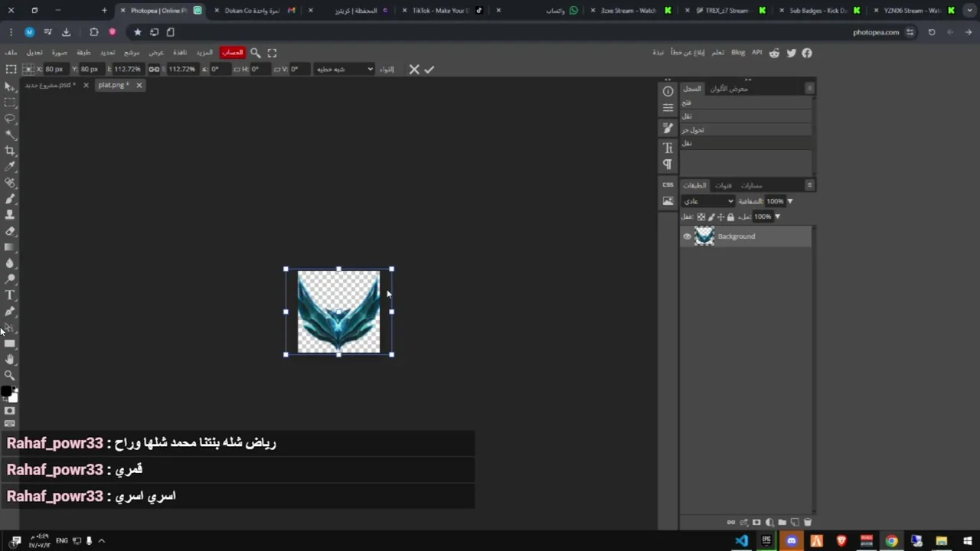980x551 pixels.
Task: Toggle lock image pixels brush icon
Action: [710, 217]
